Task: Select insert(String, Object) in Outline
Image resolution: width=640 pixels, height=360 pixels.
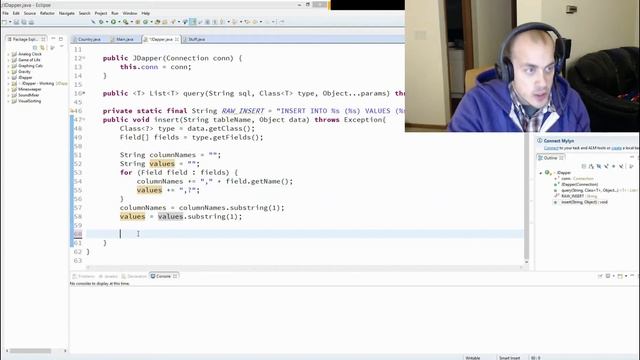Action: pos(581,202)
